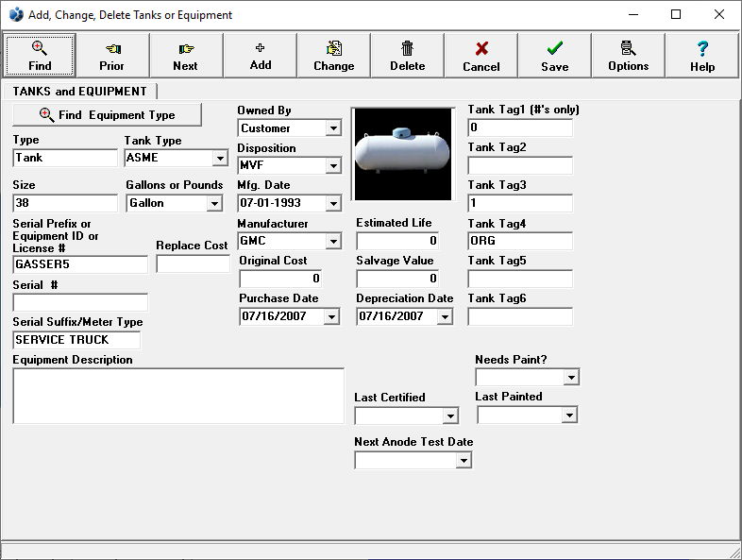Advance to the Next record
This screenshot has height=560, width=742.
click(186, 56)
